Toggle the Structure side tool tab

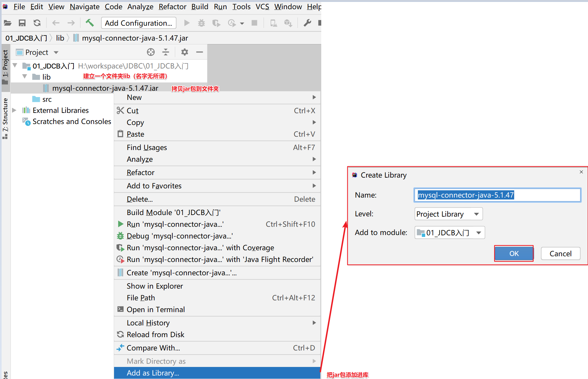coord(5,117)
